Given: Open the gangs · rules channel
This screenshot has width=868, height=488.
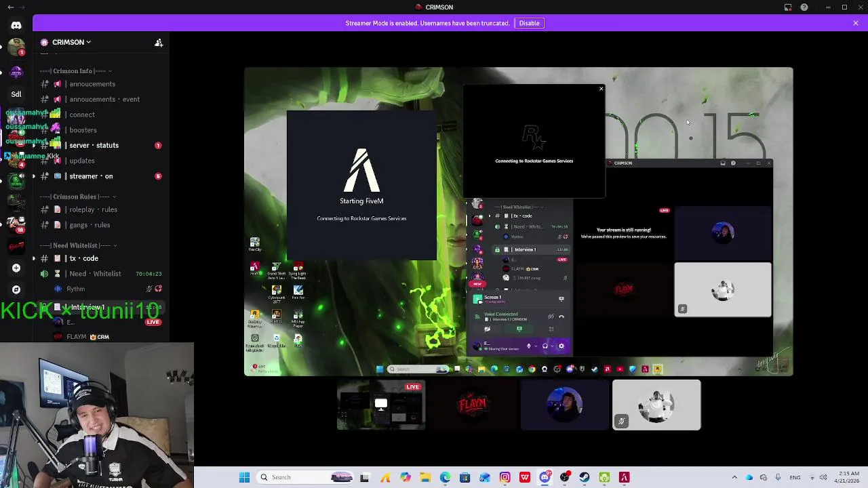Looking at the screenshot, I should click(102, 225).
